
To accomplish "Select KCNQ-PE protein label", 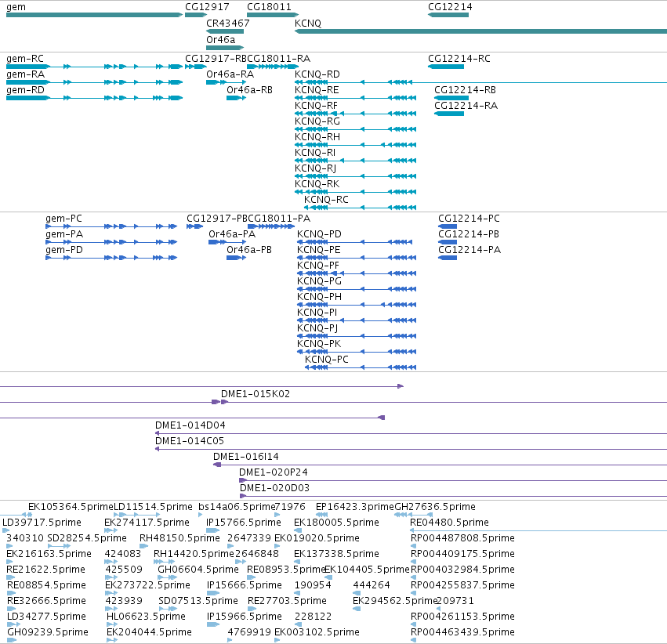I will click(x=319, y=249).
